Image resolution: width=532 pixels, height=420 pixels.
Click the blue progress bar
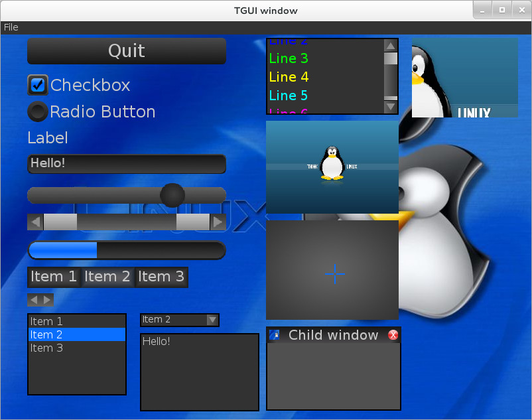[x=127, y=250]
